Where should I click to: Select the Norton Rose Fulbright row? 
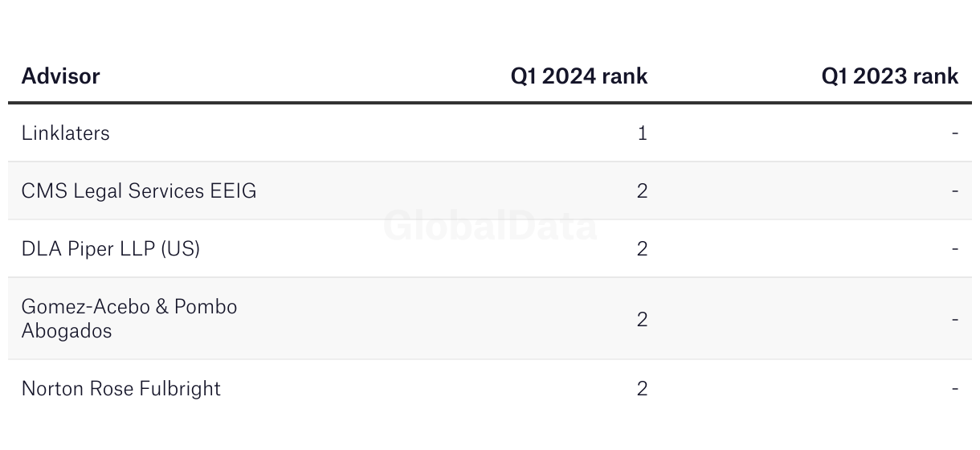pos(490,388)
